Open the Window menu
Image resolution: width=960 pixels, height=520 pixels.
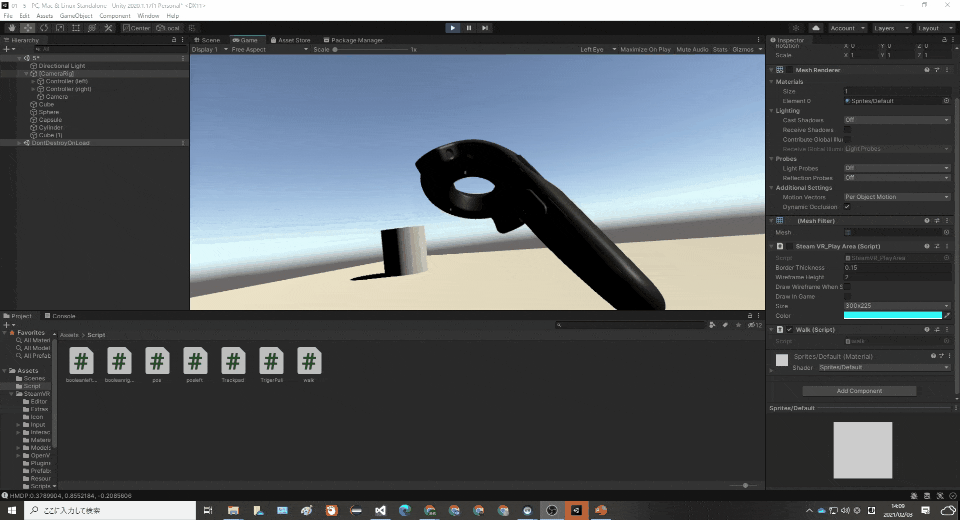(x=148, y=16)
